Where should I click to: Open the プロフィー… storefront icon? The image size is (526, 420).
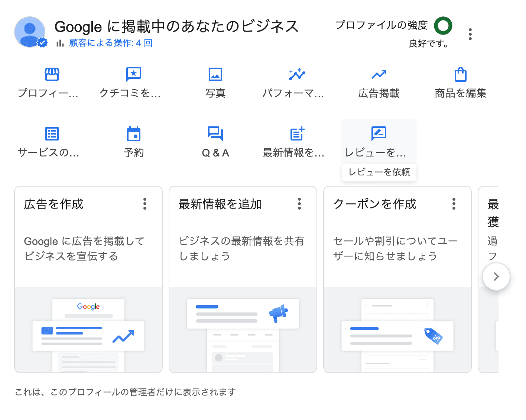click(52, 74)
